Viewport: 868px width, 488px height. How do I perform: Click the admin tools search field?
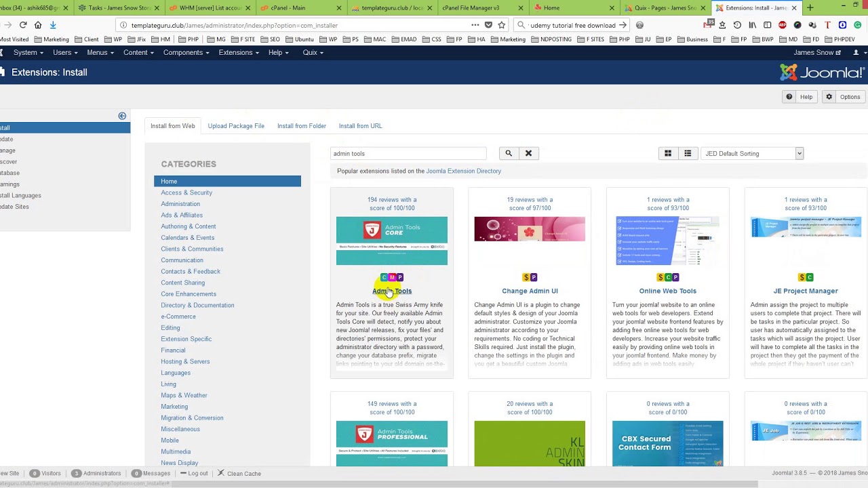(408, 153)
